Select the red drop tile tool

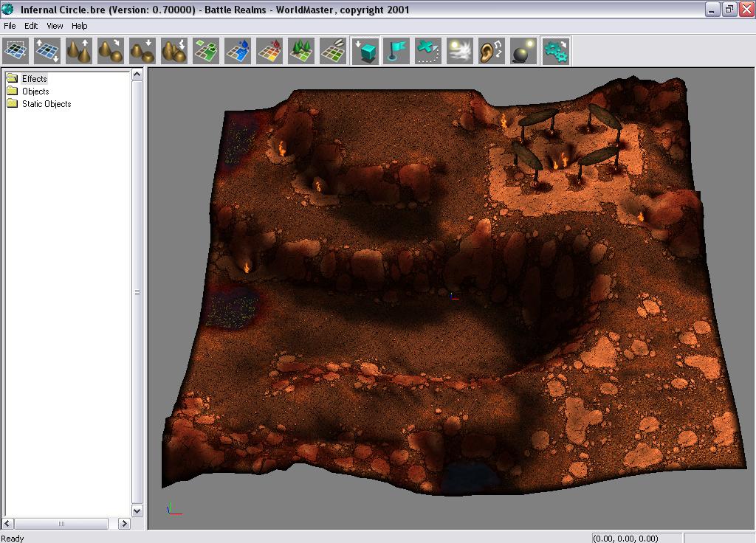[269, 51]
